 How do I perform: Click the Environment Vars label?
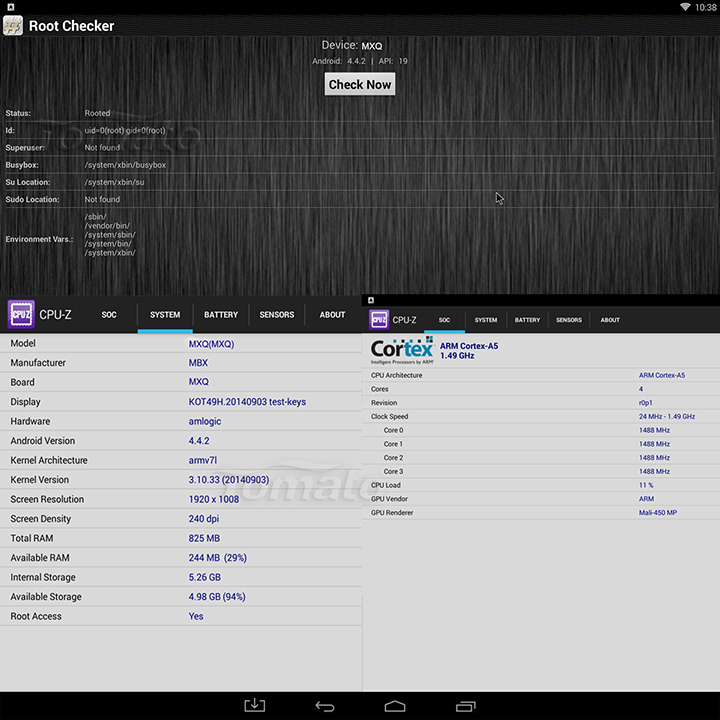click(39, 239)
